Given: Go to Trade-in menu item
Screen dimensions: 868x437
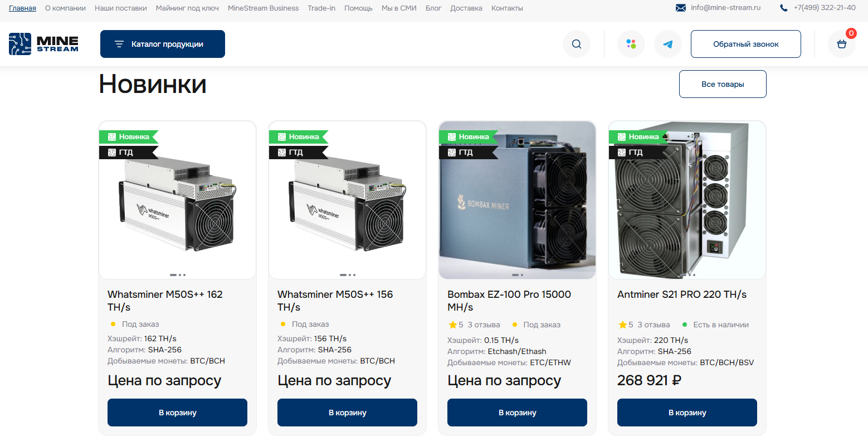Looking at the screenshot, I should pos(321,8).
